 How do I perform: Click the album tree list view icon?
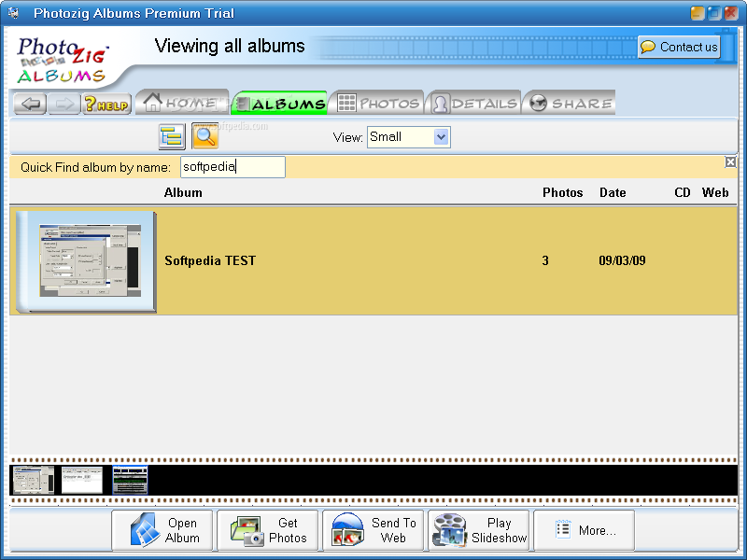point(172,136)
